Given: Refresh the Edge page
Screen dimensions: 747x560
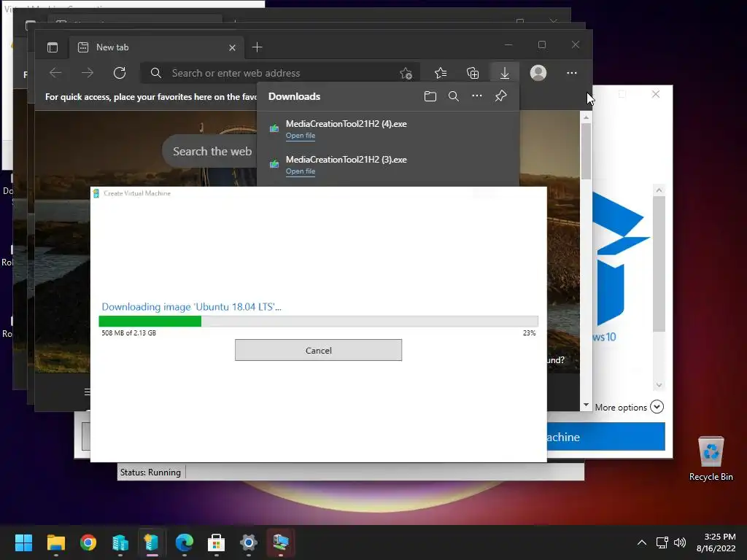Looking at the screenshot, I should 120,73.
